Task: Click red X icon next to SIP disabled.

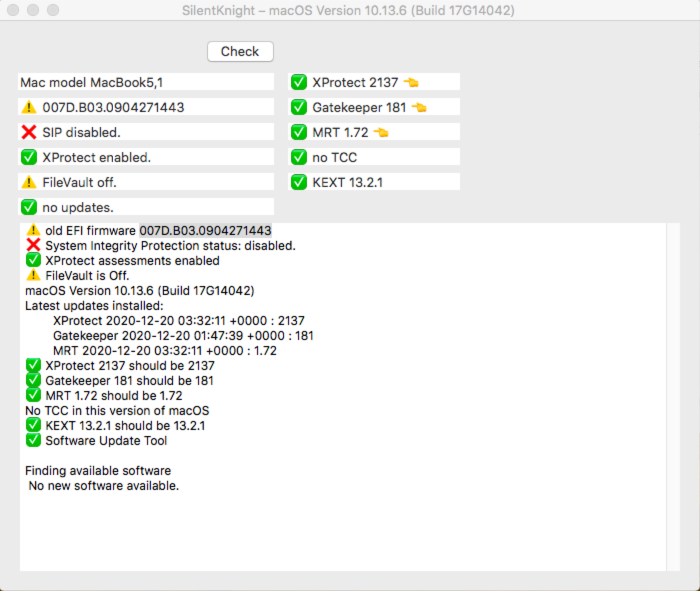Action: 29,132
